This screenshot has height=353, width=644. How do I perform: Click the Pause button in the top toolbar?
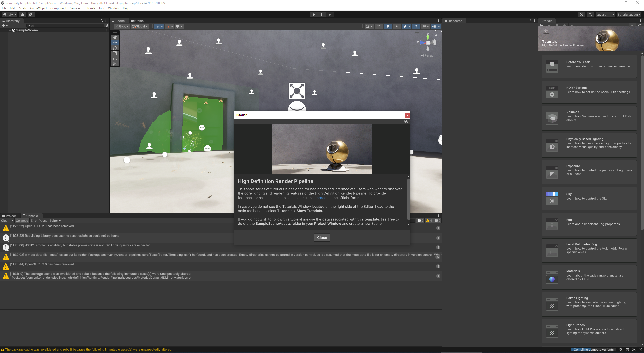322,14
